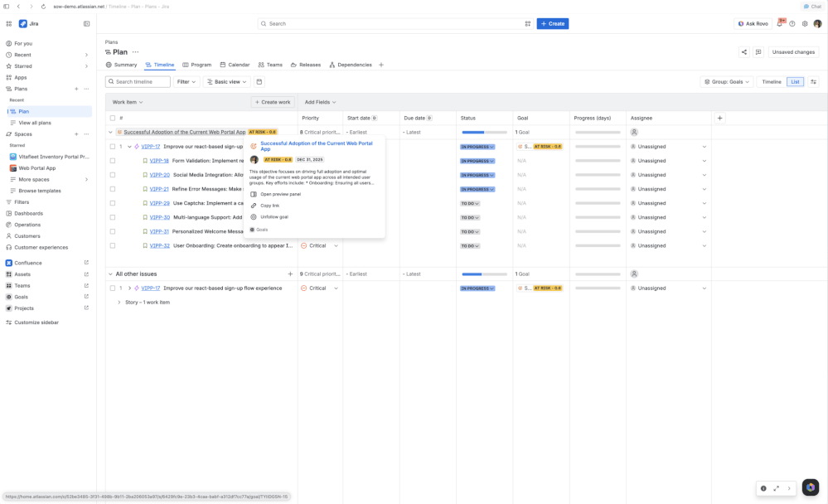Viewport: 828px width, 504px height.
Task: Open the Basic view dropdown
Action: (226, 82)
